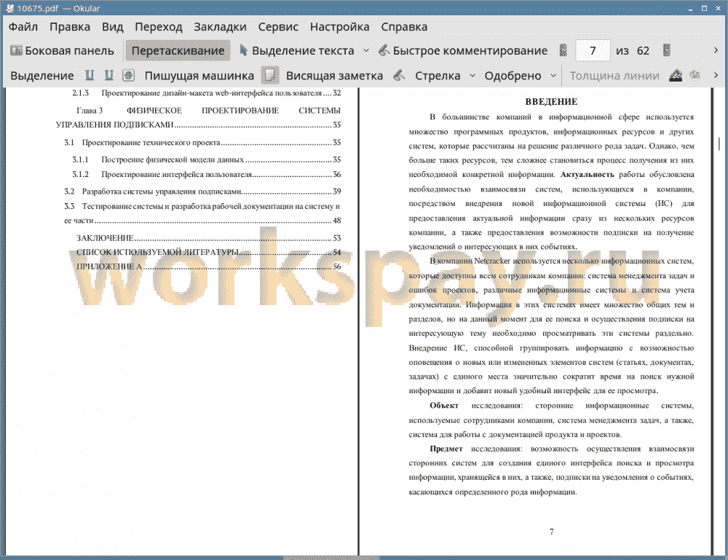
Task: Toggle the Боковая панель sidebar button
Action: tap(62, 51)
